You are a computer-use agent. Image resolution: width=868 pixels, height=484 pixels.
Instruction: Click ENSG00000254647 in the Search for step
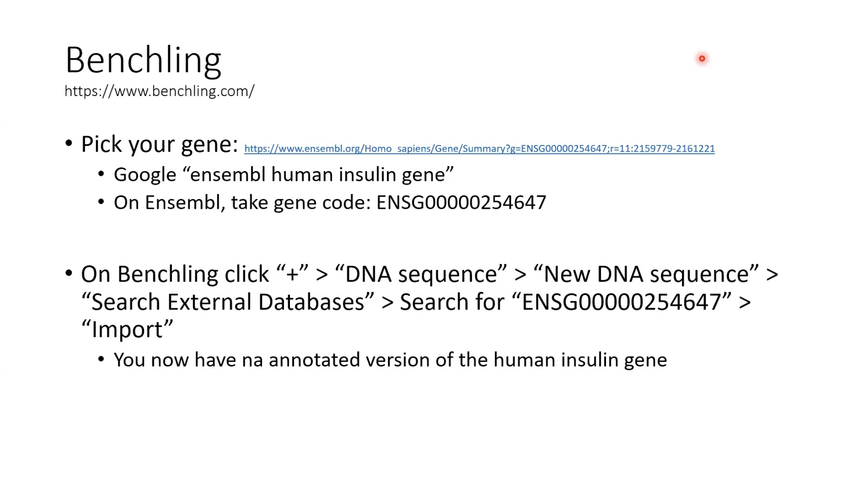click(621, 302)
